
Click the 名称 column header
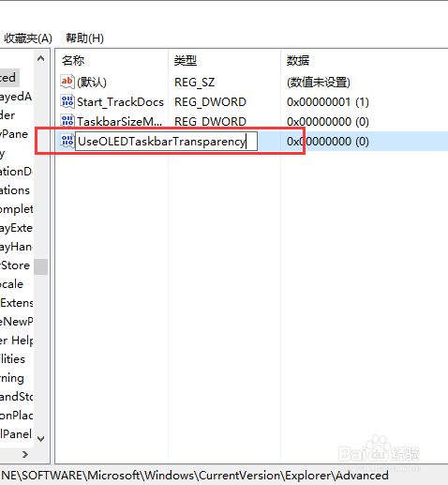(73, 60)
